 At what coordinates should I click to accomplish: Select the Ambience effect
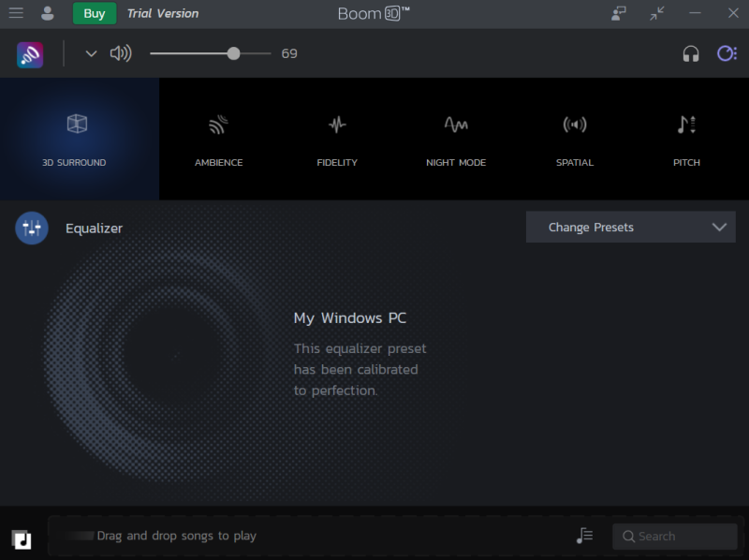click(x=219, y=139)
